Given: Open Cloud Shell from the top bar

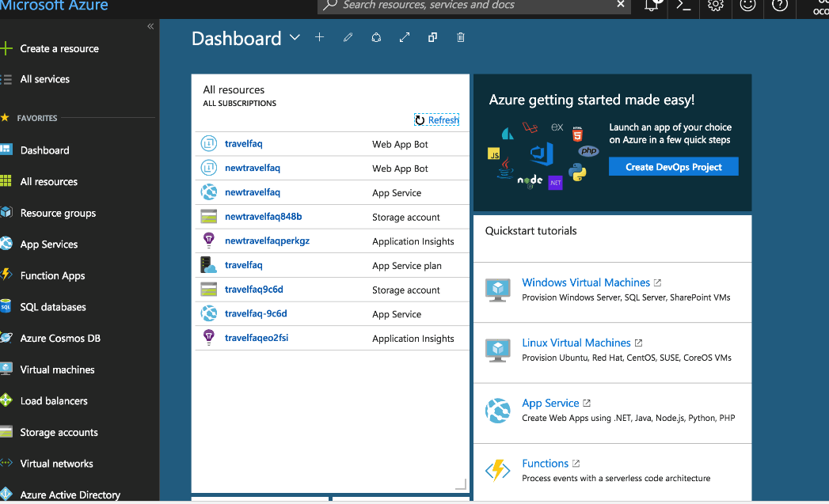Looking at the screenshot, I should point(683,6).
